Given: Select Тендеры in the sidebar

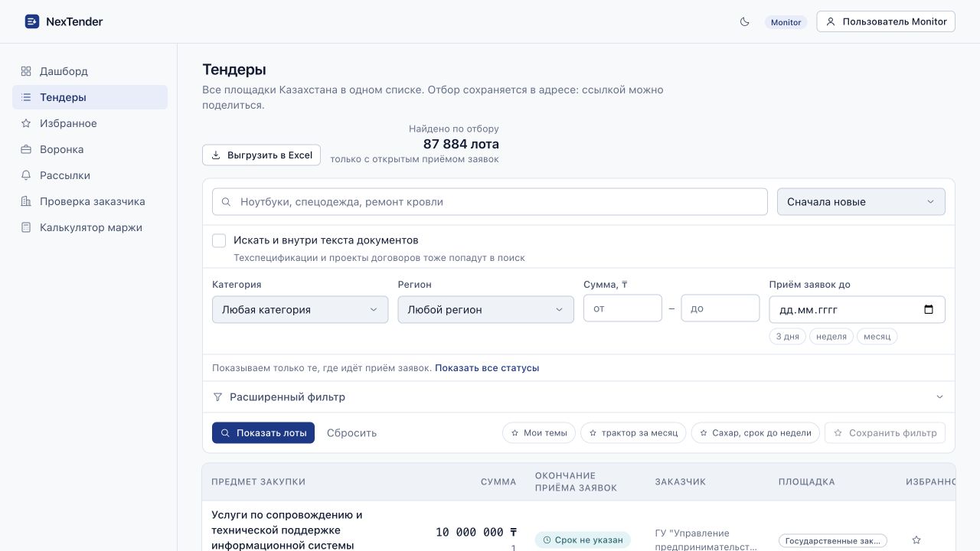Looking at the screenshot, I should pos(90,97).
